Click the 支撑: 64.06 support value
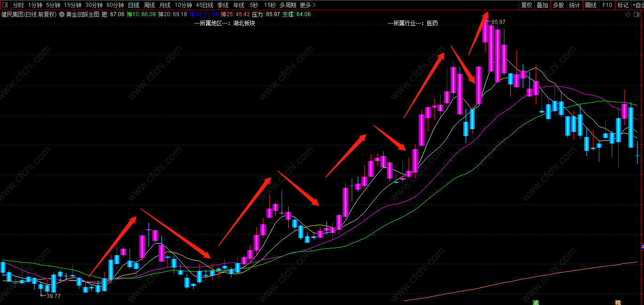Screen dimensions: 644x305 296,14
